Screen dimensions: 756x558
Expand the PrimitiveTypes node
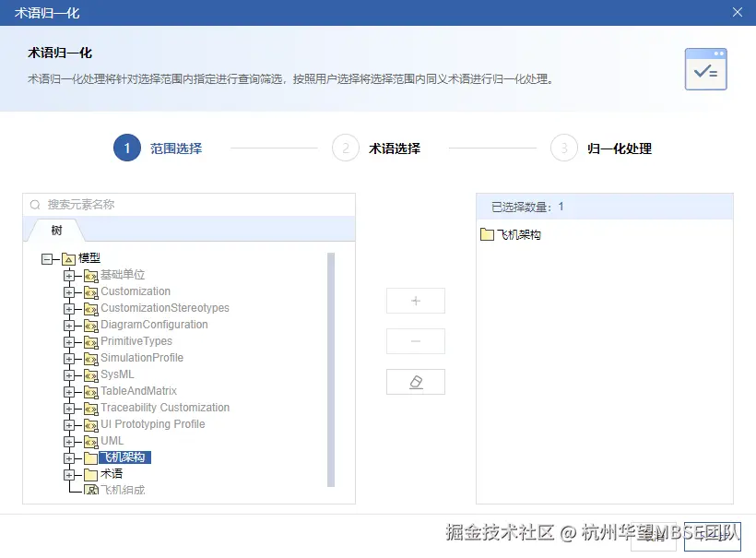click(69, 342)
